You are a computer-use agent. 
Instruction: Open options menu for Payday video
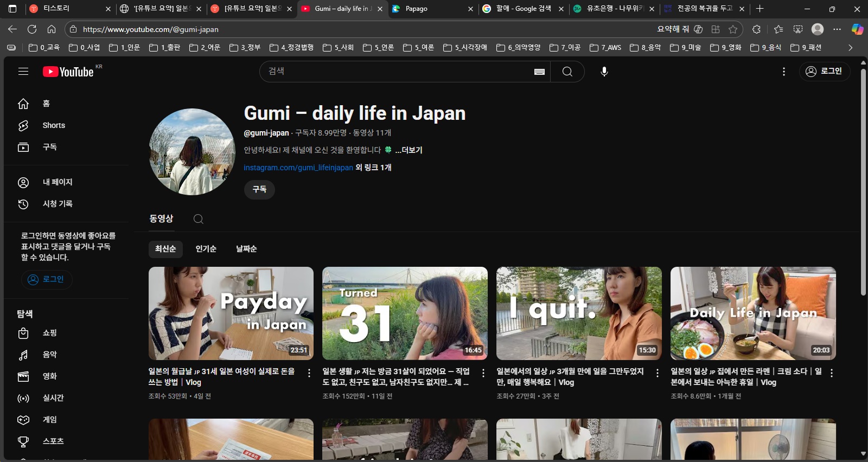click(x=309, y=373)
